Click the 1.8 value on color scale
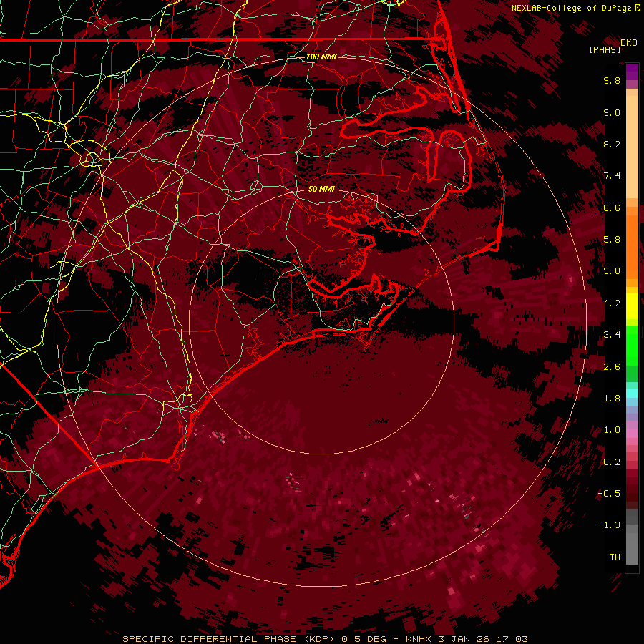Screen dimensions: 644x644 pyautogui.click(x=612, y=399)
